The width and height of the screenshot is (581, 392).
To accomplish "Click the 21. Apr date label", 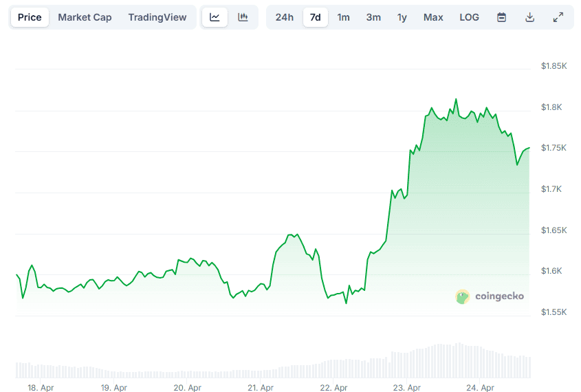I will (x=261, y=388).
